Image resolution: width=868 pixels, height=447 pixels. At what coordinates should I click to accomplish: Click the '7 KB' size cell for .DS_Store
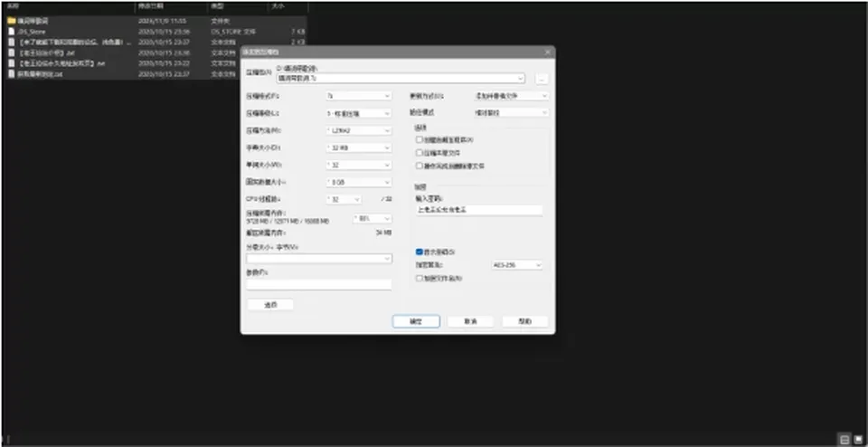click(297, 32)
